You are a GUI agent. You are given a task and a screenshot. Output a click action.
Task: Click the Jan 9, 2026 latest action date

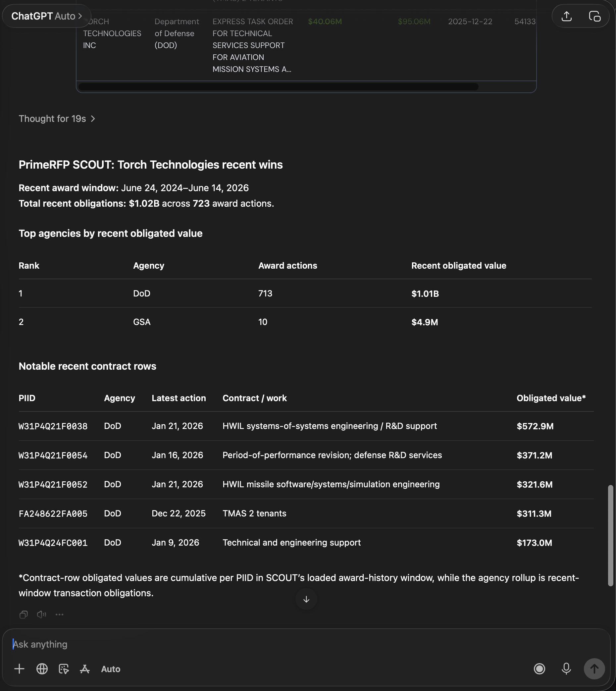tap(175, 542)
